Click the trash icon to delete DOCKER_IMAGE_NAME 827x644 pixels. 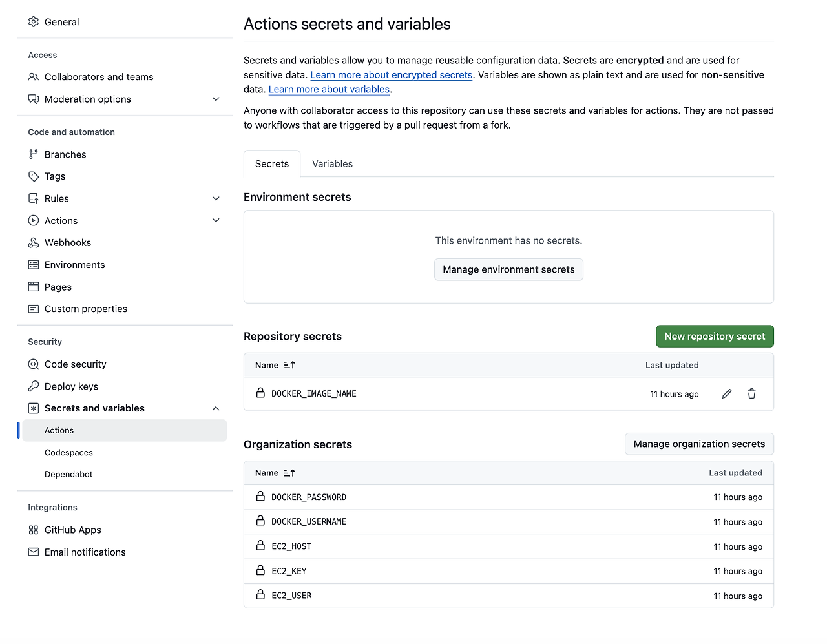(x=751, y=394)
